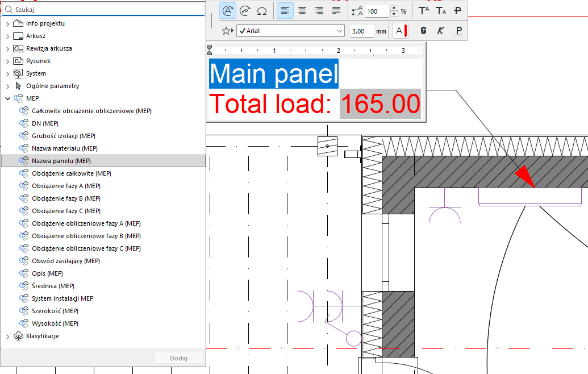This screenshot has width=588, height=374.
Task: Toggle center text alignment
Action: (302, 11)
